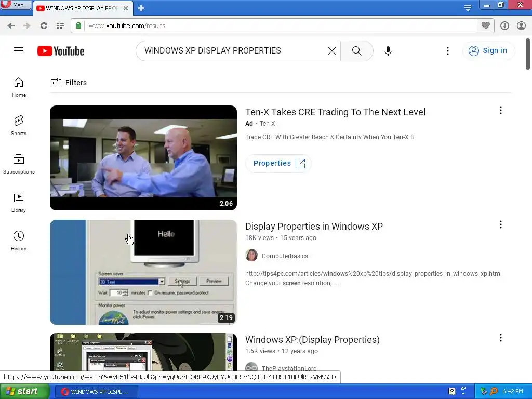Open Shorts in the sidebar

19,126
